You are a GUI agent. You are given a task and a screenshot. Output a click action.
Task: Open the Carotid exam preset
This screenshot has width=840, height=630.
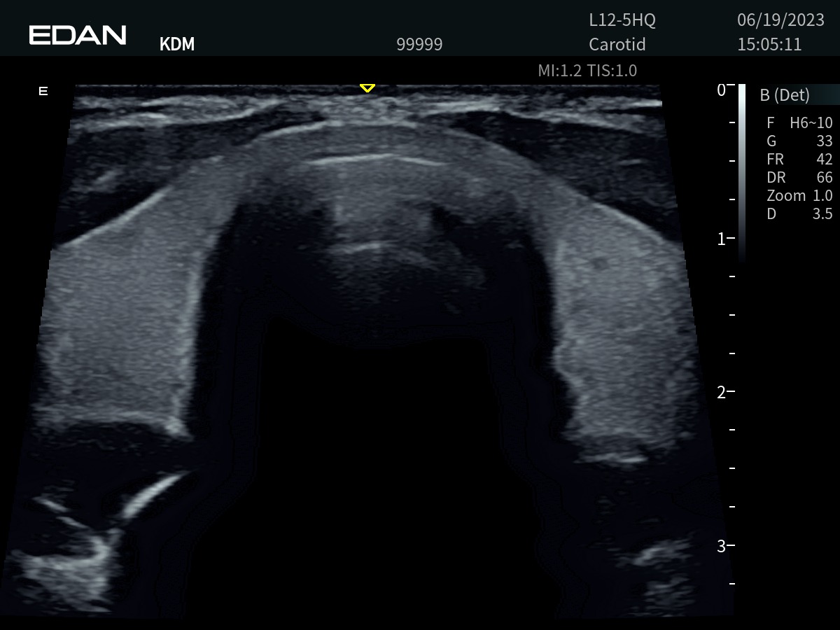click(x=617, y=45)
